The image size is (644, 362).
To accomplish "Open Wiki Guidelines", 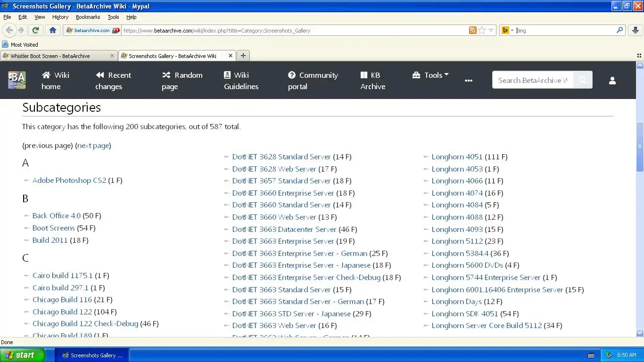I will pos(241,81).
